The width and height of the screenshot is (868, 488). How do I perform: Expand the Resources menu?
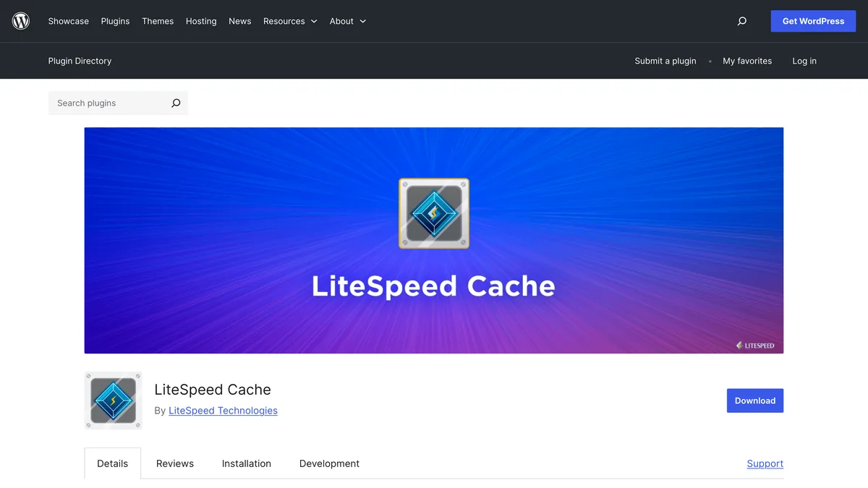click(x=290, y=21)
